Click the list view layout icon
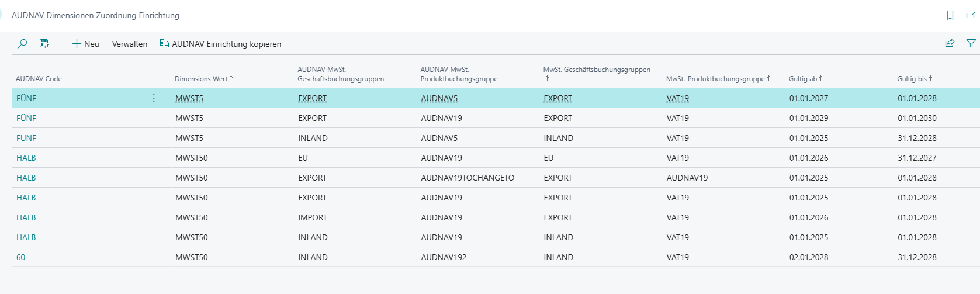 pos(44,44)
